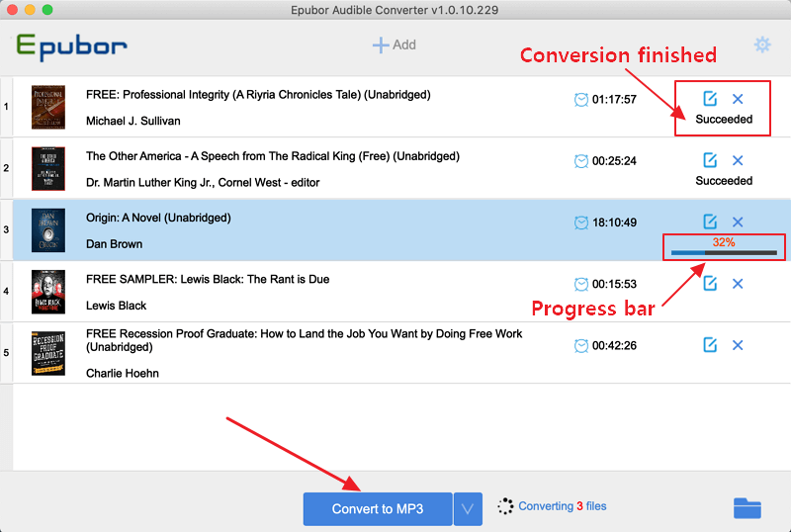Maximize window with the green button
Image resolution: width=791 pixels, height=532 pixels.
[x=47, y=10]
